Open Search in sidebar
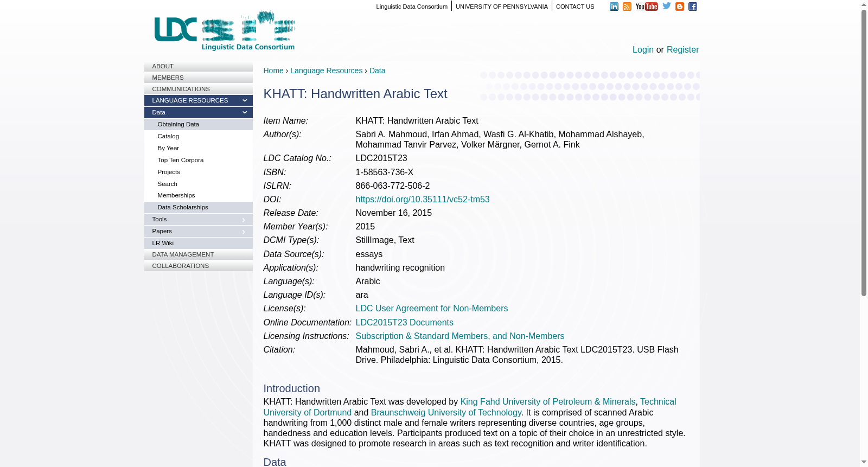This screenshot has width=868, height=467. (x=199, y=184)
